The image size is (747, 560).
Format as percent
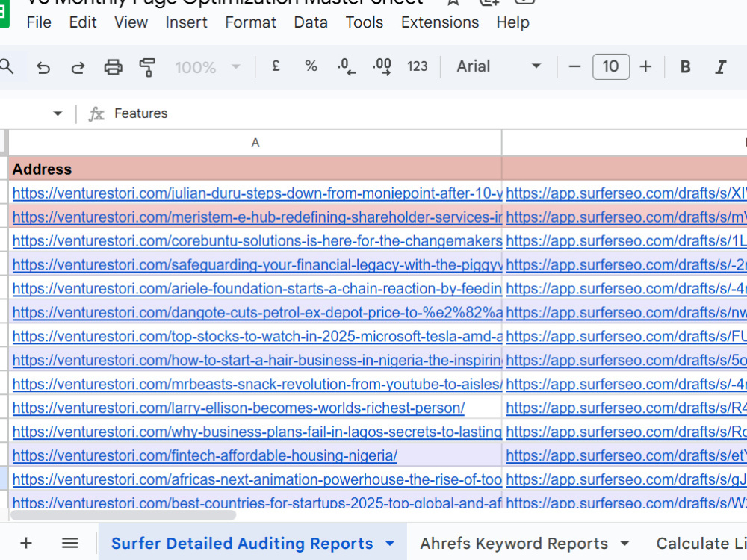311,66
